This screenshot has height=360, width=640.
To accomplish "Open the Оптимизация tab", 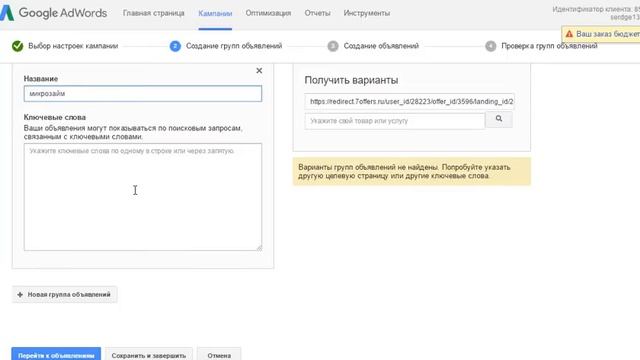I will (268, 13).
